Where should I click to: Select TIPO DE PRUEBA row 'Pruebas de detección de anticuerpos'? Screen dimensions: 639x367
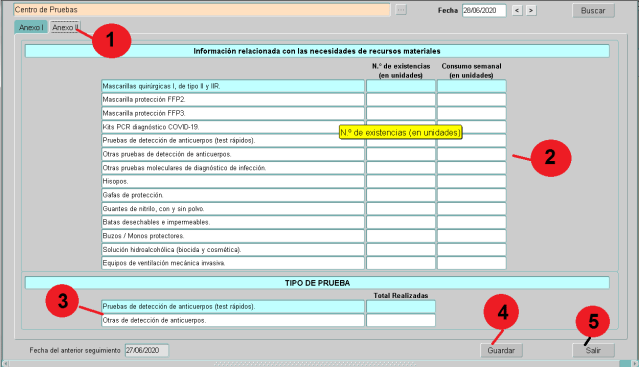click(233, 307)
